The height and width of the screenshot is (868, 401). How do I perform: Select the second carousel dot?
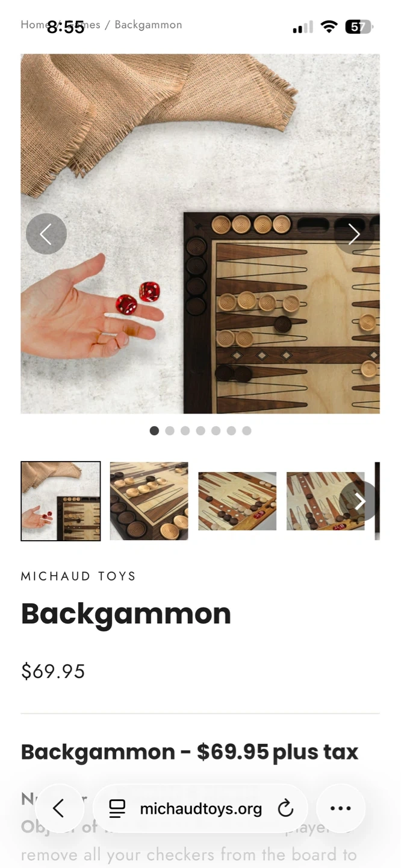pos(170,430)
